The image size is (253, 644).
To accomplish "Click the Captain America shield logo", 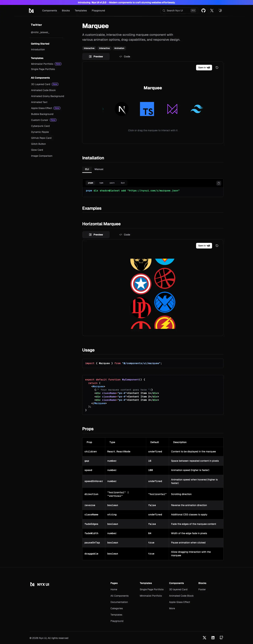I will click(141, 284).
